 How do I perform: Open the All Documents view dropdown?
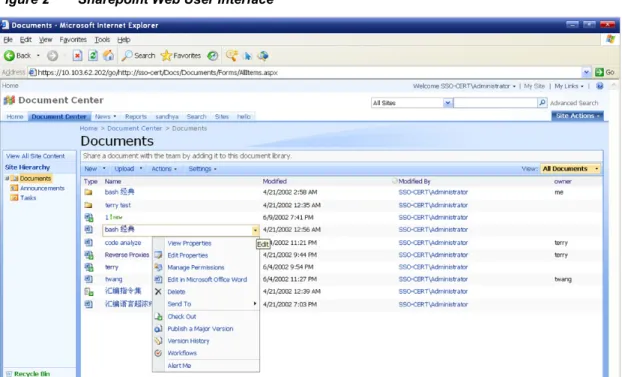(570, 169)
